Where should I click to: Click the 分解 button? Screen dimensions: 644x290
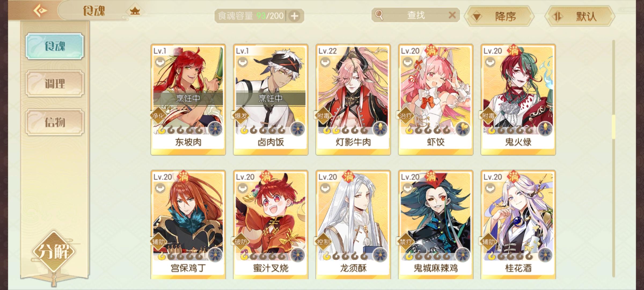tap(54, 252)
